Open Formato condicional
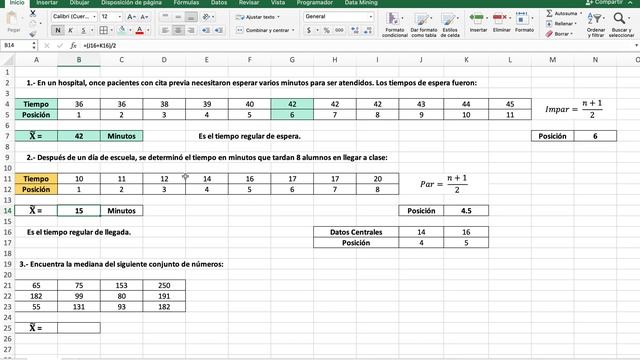 395,24
